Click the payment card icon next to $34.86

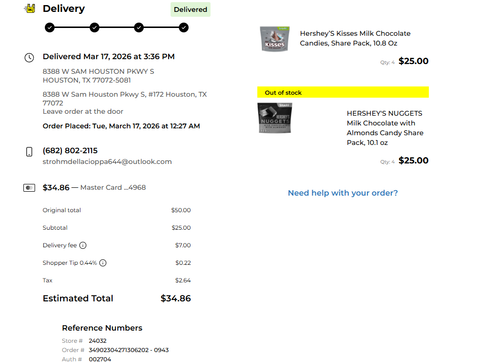pos(29,188)
